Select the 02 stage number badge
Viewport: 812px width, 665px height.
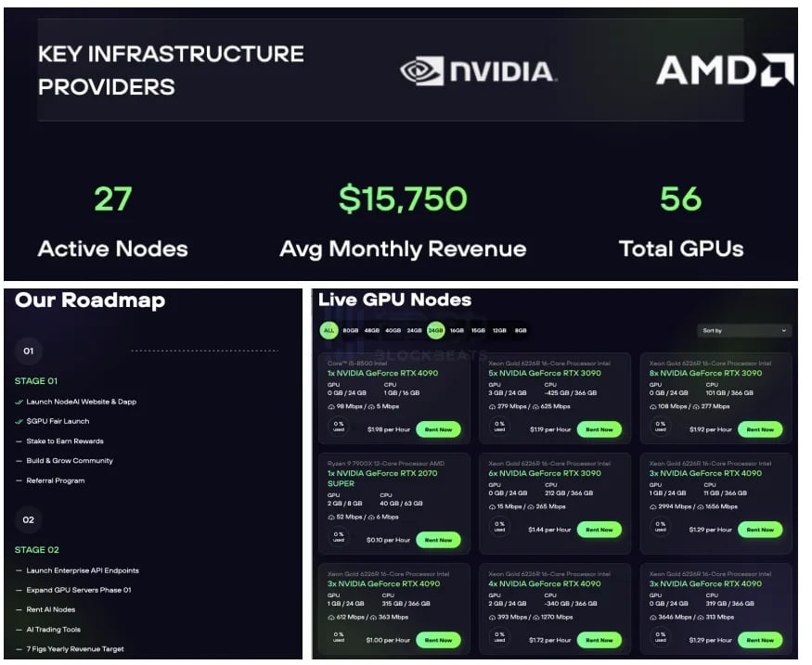tap(29, 519)
